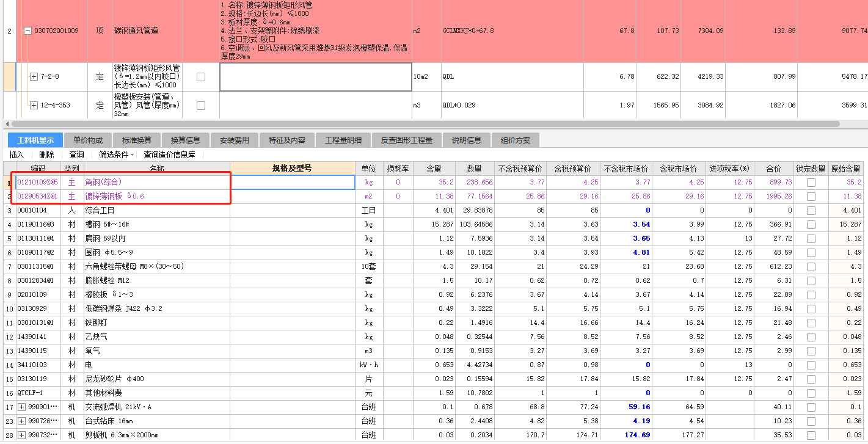Image resolution: width=868 pixels, height=444 pixels.
Task: Click the 编码 column header
Action: pos(38,168)
